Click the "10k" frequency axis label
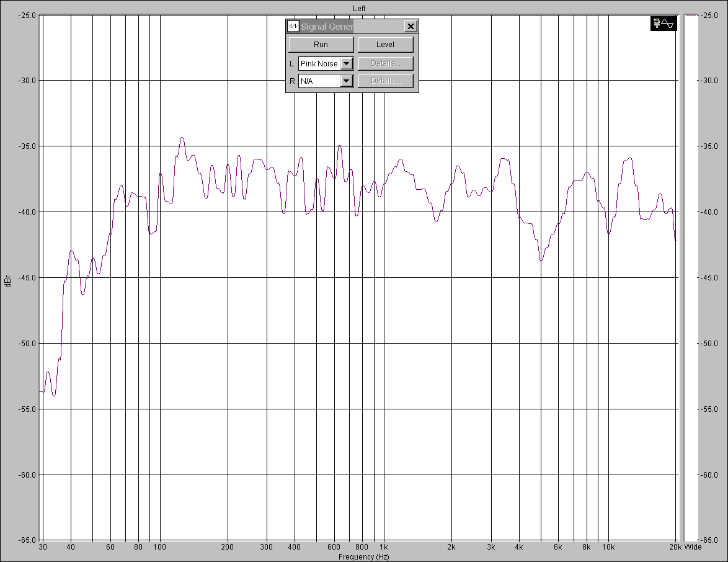This screenshot has height=562, width=728. (x=608, y=547)
